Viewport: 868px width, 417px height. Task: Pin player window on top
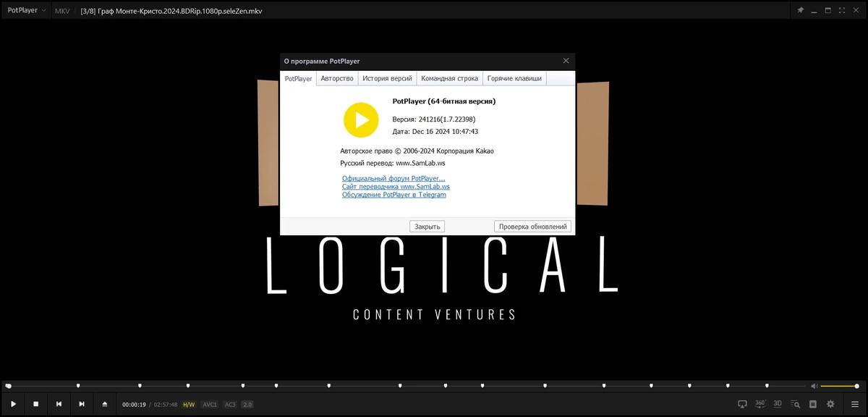click(800, 11)
